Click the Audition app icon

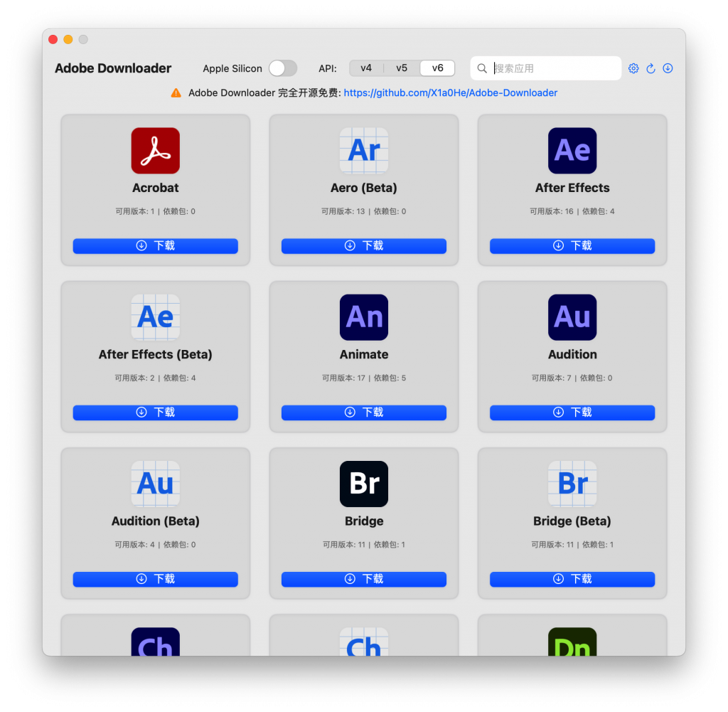point(572,317)
